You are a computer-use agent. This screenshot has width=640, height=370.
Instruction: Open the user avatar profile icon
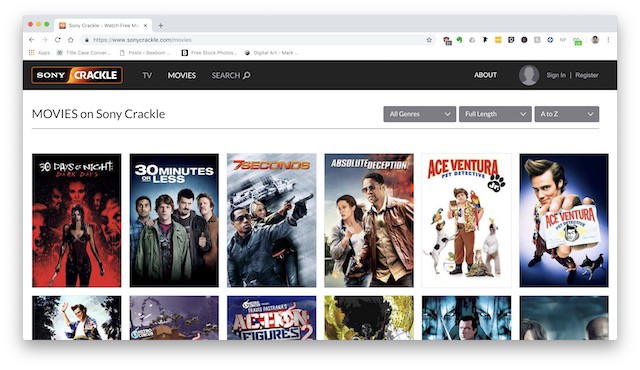tap(529, 75)
